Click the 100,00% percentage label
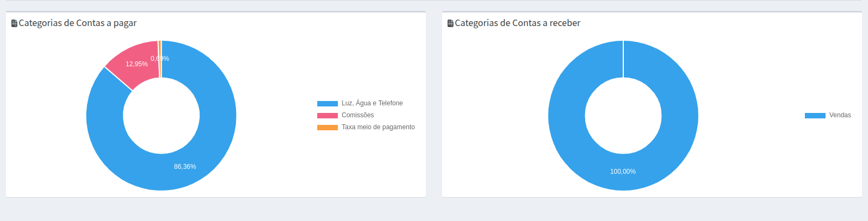The height and width of the screenshot is (221, 868). click(x=623, y=172)
